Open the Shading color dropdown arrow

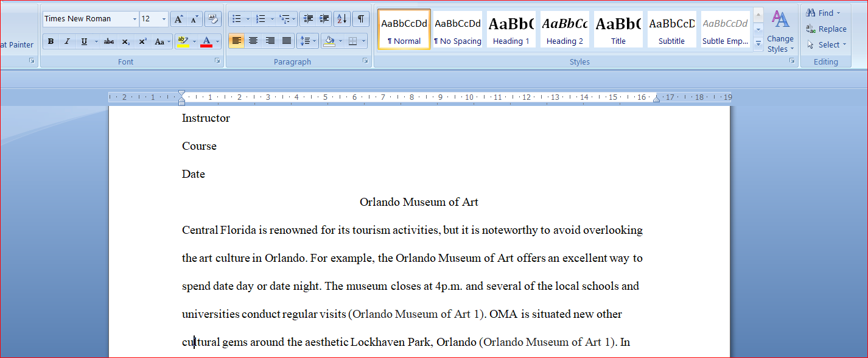pos(340,41)
